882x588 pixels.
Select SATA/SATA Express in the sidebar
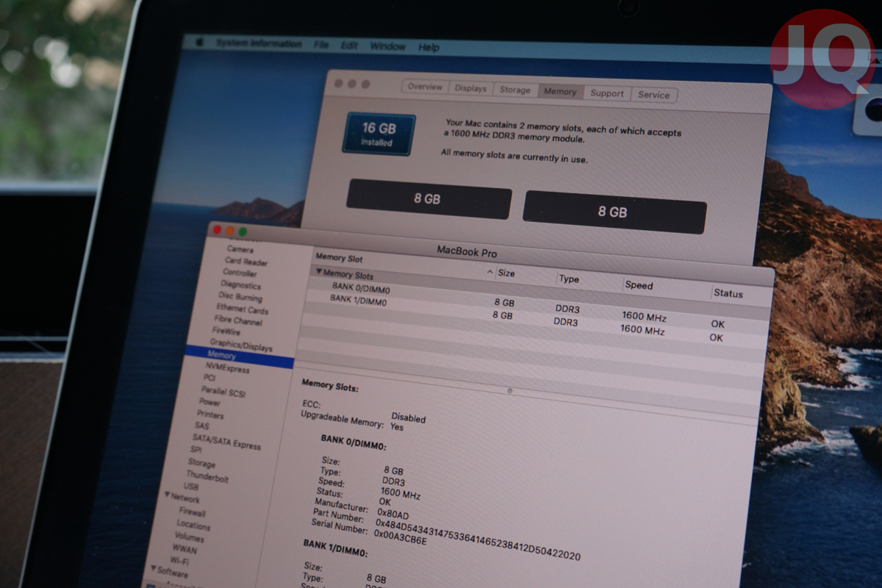pos(226,442)
